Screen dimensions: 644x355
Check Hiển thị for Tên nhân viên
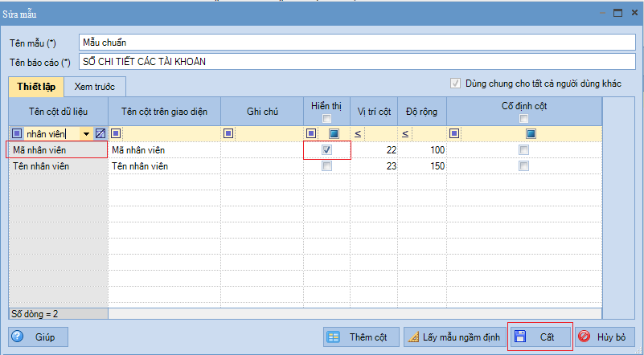[326, 165]
